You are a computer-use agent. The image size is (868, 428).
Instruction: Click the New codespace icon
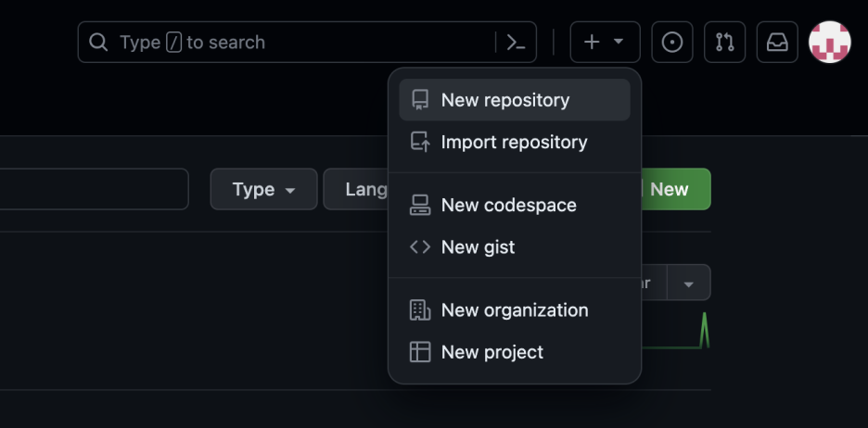point(420,205)
